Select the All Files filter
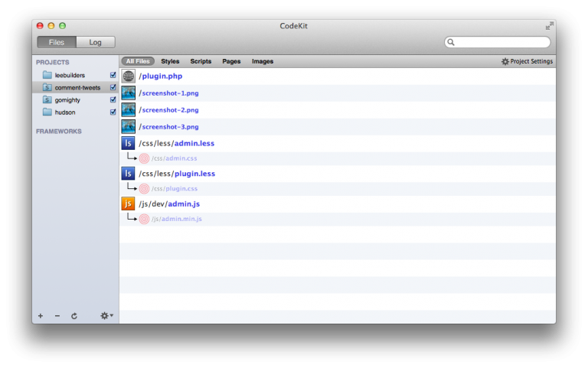The width and height of the screenshot is (588, 368). coord(138,61)
